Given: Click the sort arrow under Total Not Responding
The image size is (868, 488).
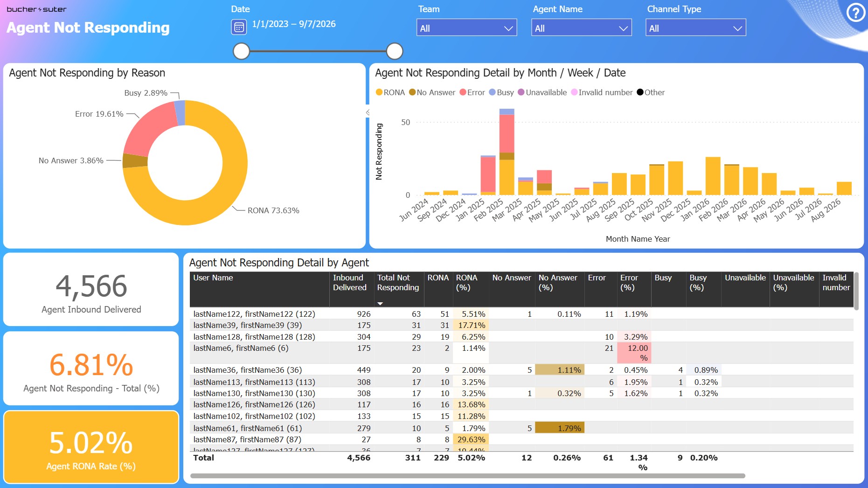Looking at the screenshot, I should click(380, 303).
